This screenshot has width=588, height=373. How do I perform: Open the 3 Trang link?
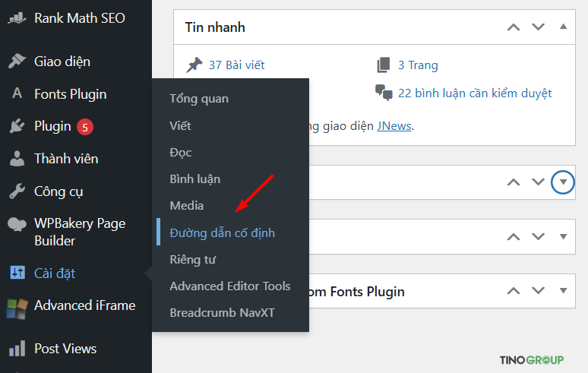pos(418,65)
